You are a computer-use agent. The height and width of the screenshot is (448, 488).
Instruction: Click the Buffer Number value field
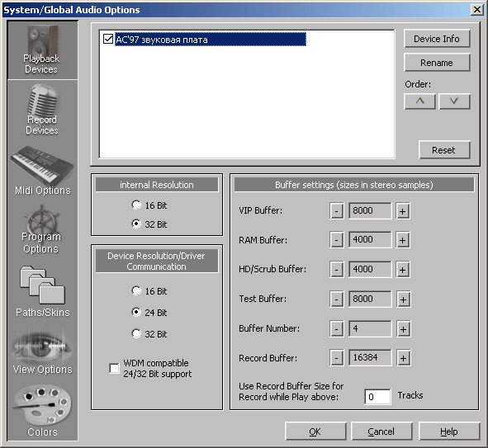coord(370,328)
